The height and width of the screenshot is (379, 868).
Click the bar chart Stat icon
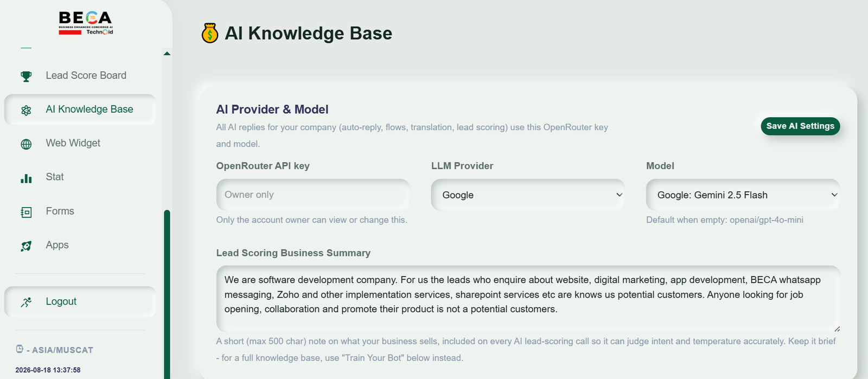[x=26, y=178]
